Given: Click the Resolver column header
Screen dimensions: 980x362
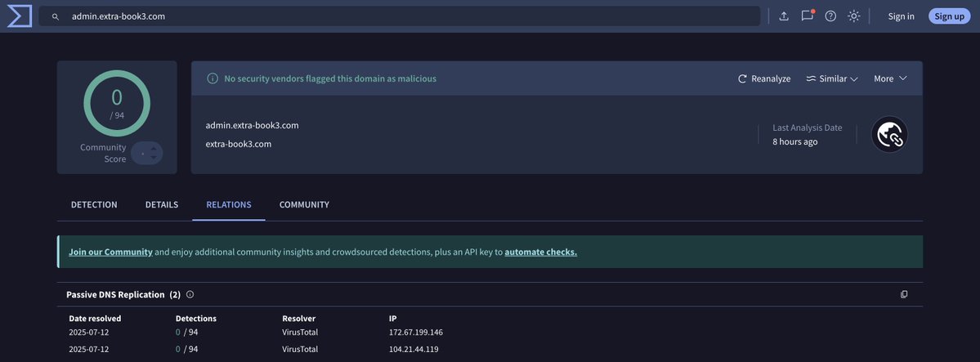Looking at the screenshot, I should pos(299,318).
